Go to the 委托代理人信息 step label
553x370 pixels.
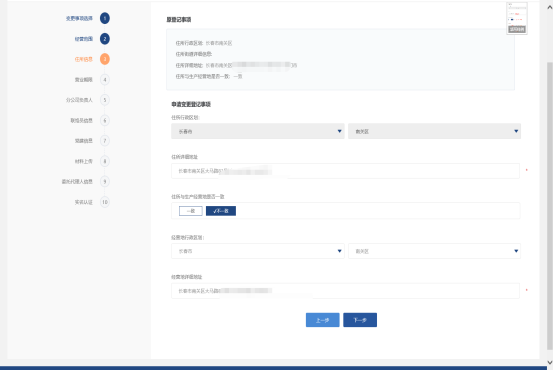[x=77, y=181]
